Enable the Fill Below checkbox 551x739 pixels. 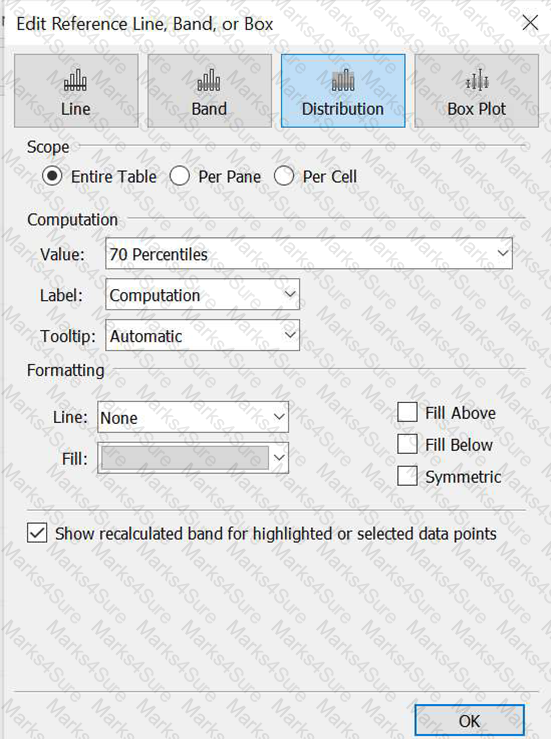point(407,444)
